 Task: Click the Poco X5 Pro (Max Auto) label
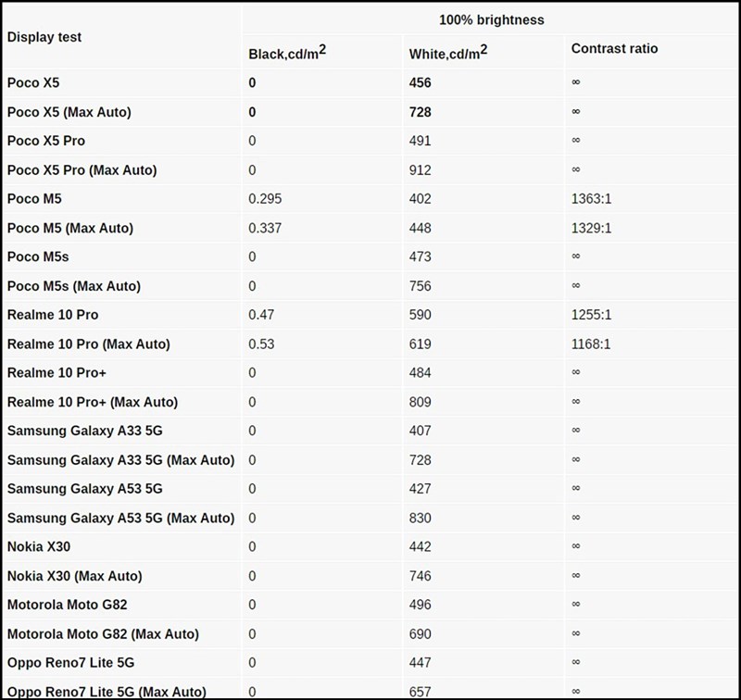[x=82, y=170]
